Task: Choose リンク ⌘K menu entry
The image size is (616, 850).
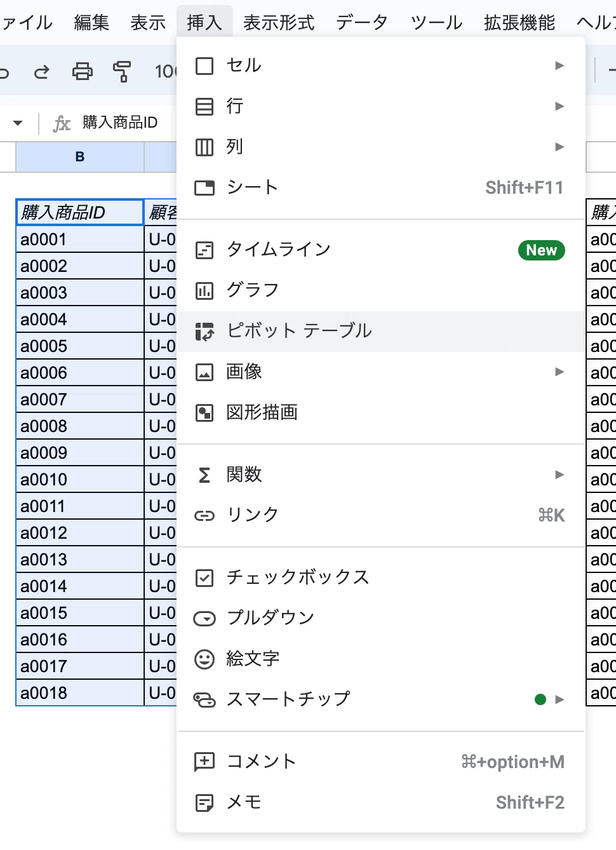Action: pos(380,515)
